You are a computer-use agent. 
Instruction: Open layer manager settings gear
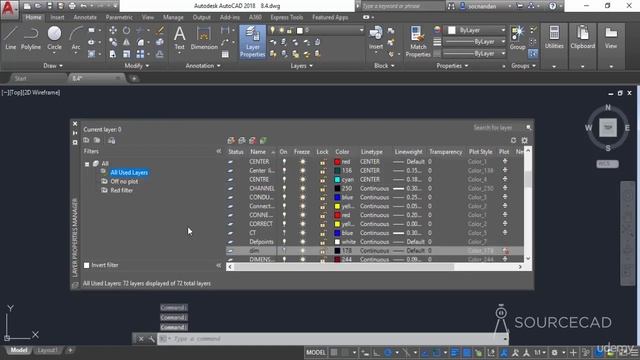(x=524, y=140)
